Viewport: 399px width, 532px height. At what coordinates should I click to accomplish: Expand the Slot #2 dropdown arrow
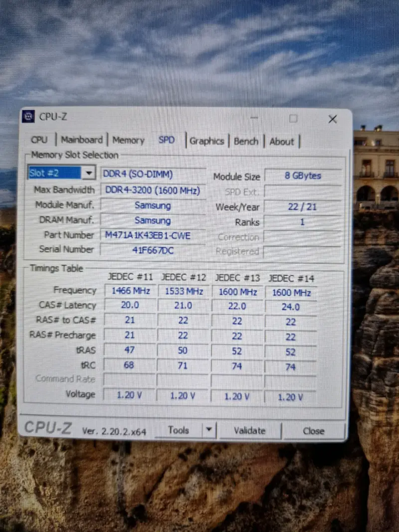pyautogui.click(x=89, y=173)
